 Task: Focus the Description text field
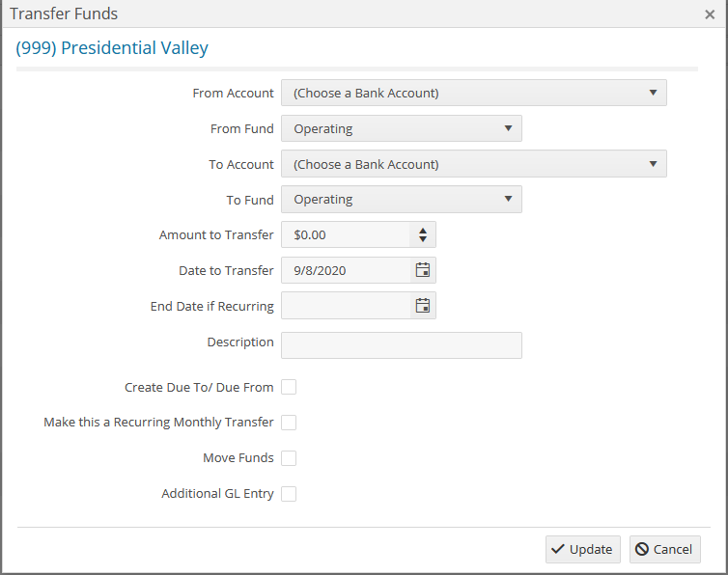pos(401,345)
